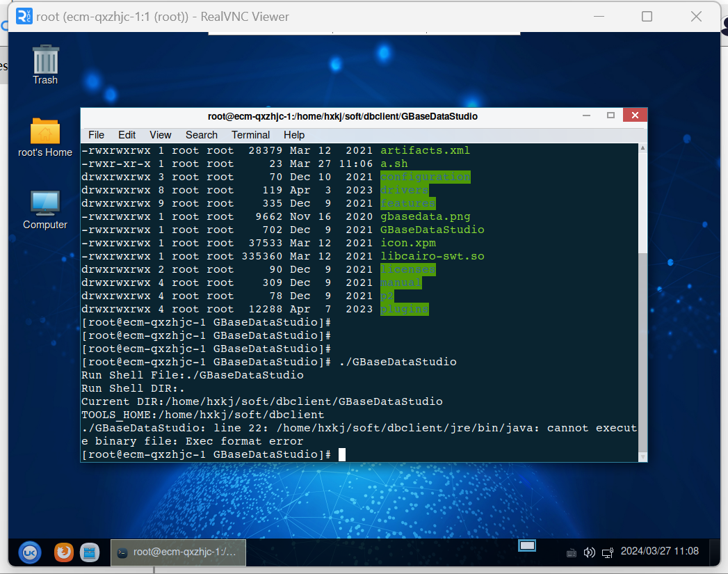The image size is (728, 574).
Task: Click the artifacts.xml file name
Action: point(425,150)
